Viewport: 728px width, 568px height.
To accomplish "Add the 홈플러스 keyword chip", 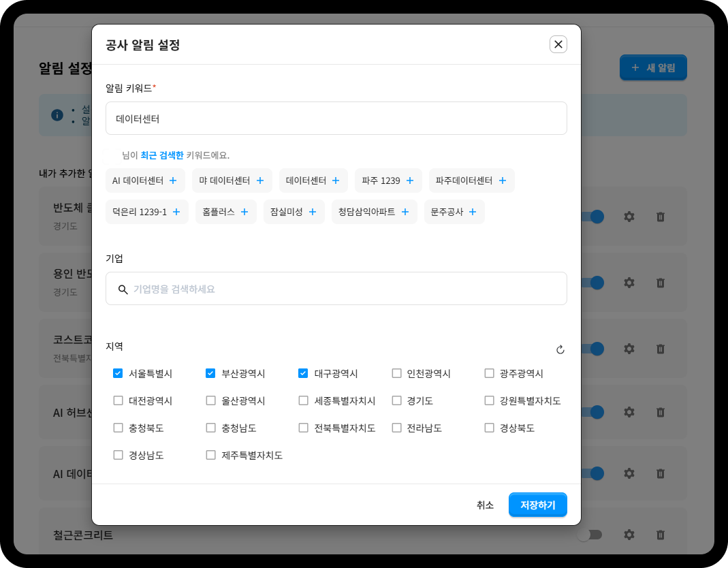I will pyautogui.click(x=225, y=212).
